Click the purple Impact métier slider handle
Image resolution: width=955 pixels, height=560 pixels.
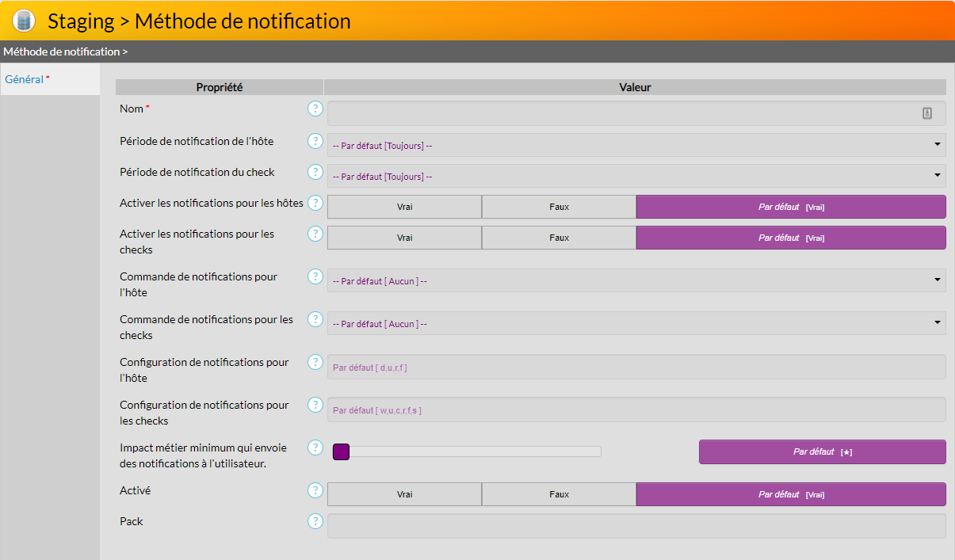tap(341, 451)
